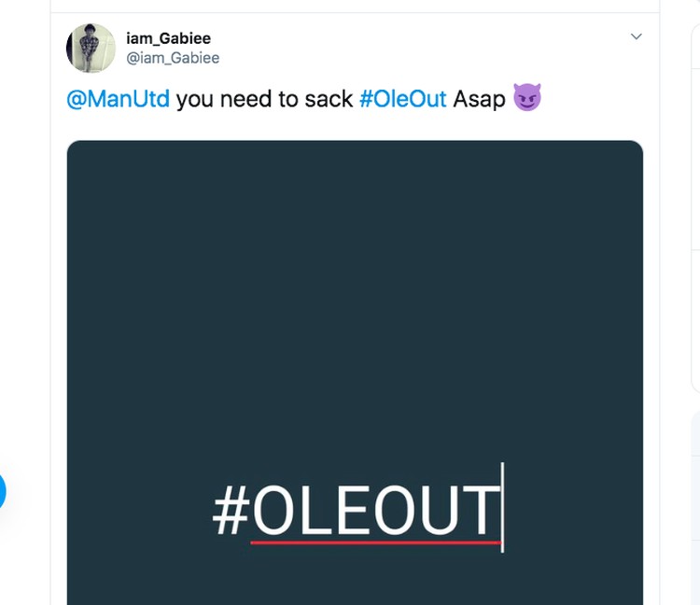Click the word "Asap" in the tweet
This screenshot has height=605, width=700.
[479, 100]
